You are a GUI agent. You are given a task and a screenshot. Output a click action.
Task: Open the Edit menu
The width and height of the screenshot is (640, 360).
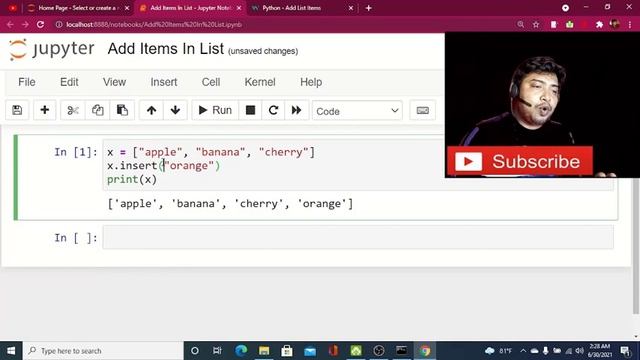click(69, 82)
